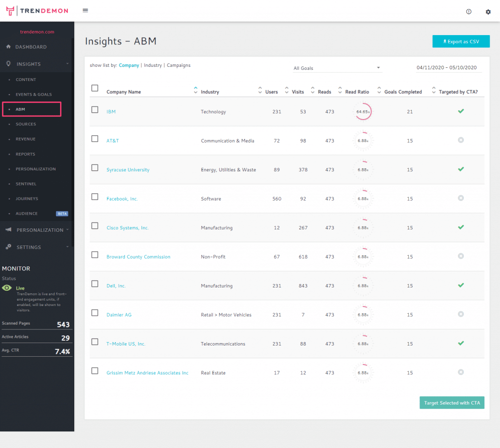The image size is (500, 448).
Task: Click the grey X in Broward County row
Action: 461,256
